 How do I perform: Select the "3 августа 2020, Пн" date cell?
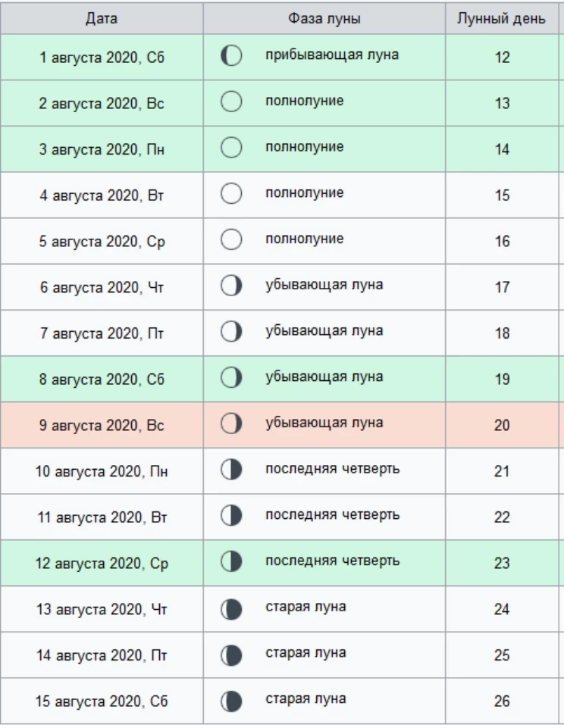102,149
